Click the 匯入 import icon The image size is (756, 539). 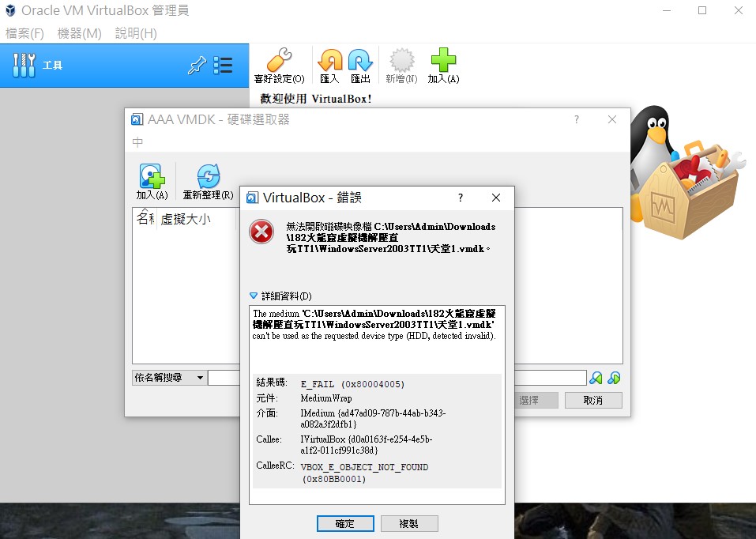click(329, 65)
